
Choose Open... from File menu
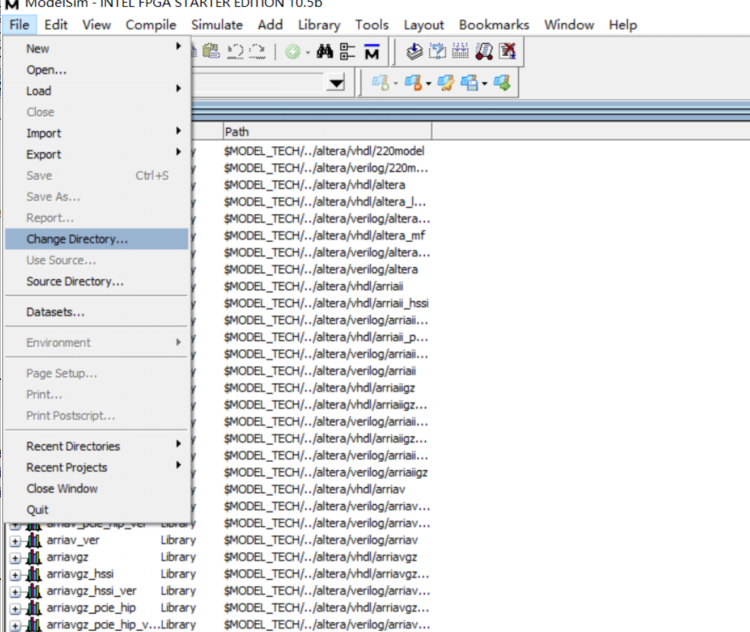click(x=97, y=70)
